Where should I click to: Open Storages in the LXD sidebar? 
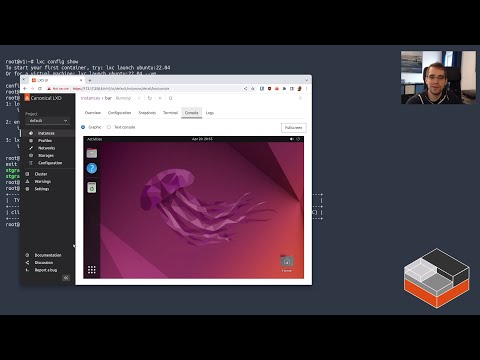tap(46, 155)
